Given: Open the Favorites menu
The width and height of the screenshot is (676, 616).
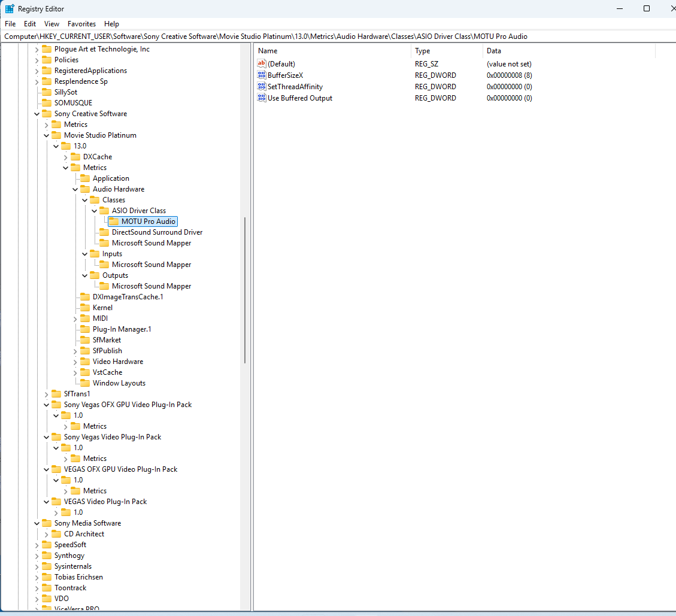Looking at the screenshot, I should (81, 24).
